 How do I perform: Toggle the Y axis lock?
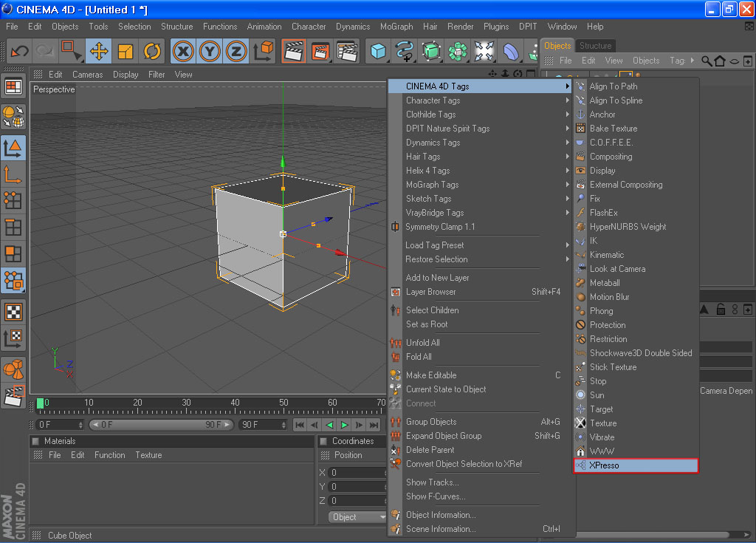coord(210,51)
